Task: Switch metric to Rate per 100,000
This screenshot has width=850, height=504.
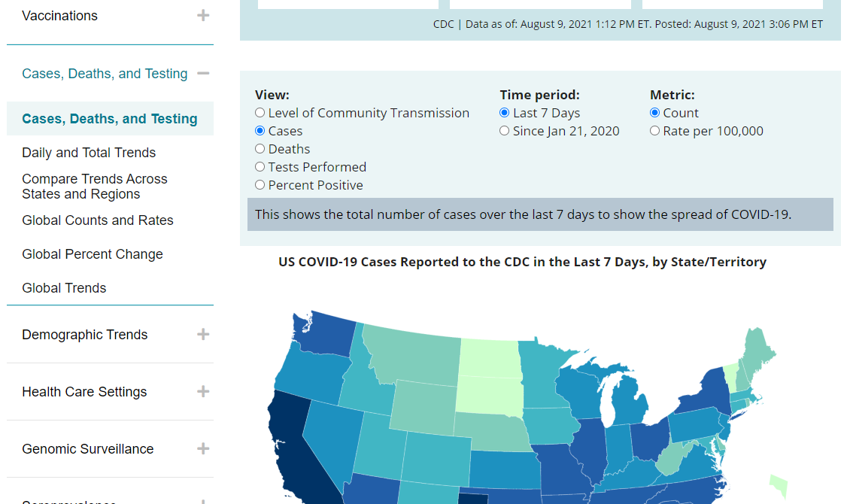Action: [655, 131]
